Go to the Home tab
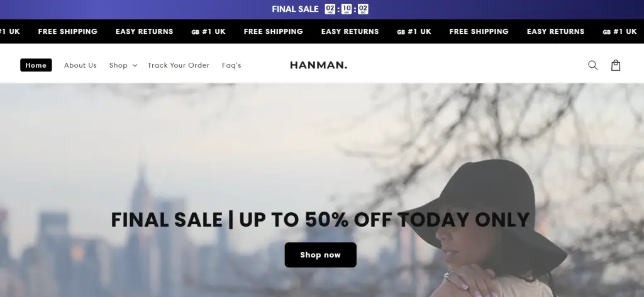The width and height of the screenshot is (644, 297). click(36, 65)
